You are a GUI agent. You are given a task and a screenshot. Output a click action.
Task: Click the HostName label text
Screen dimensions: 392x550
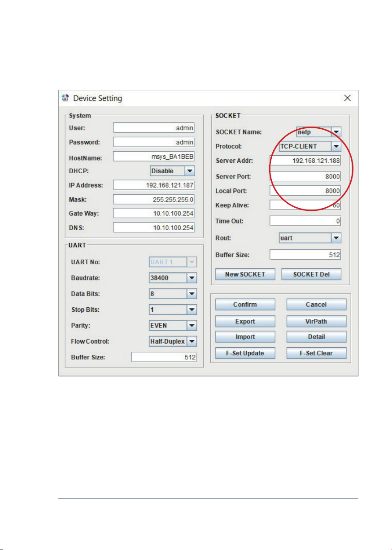pos(86,157)
